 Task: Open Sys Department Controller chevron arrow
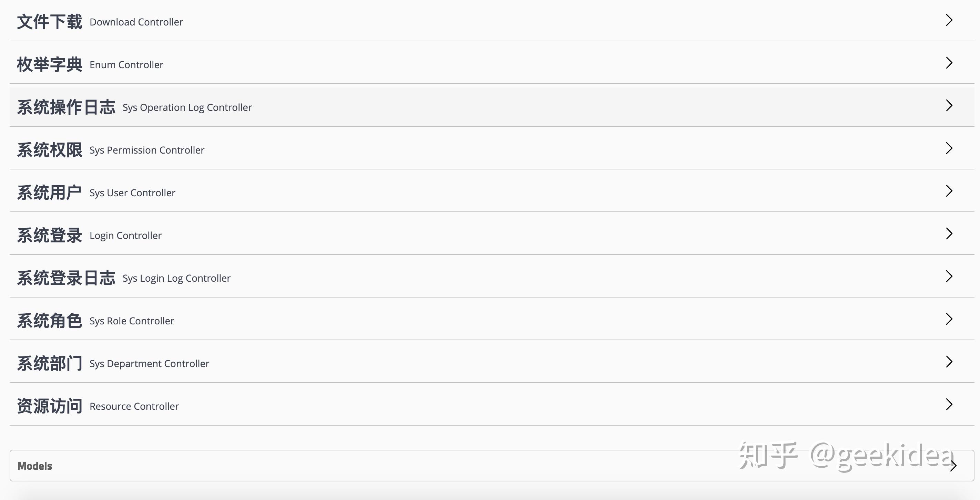949,362
